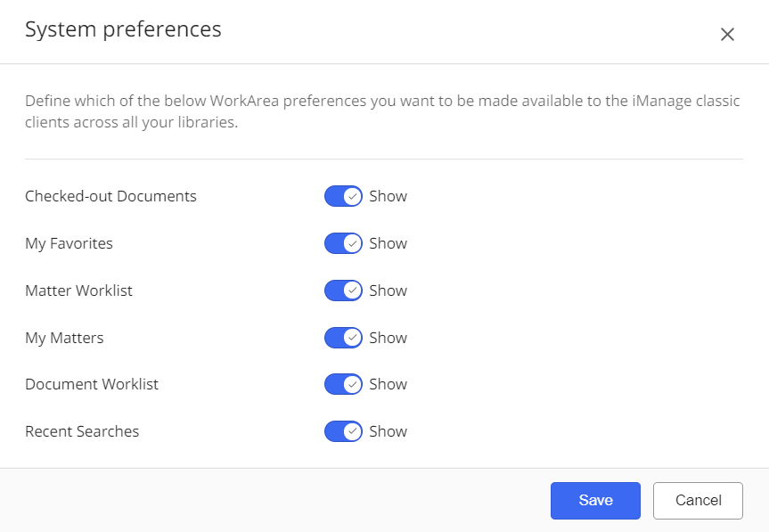Click the Checked-out Documents preference name
The height and width of the screenshot is (532, 769).
coord(110,196)
